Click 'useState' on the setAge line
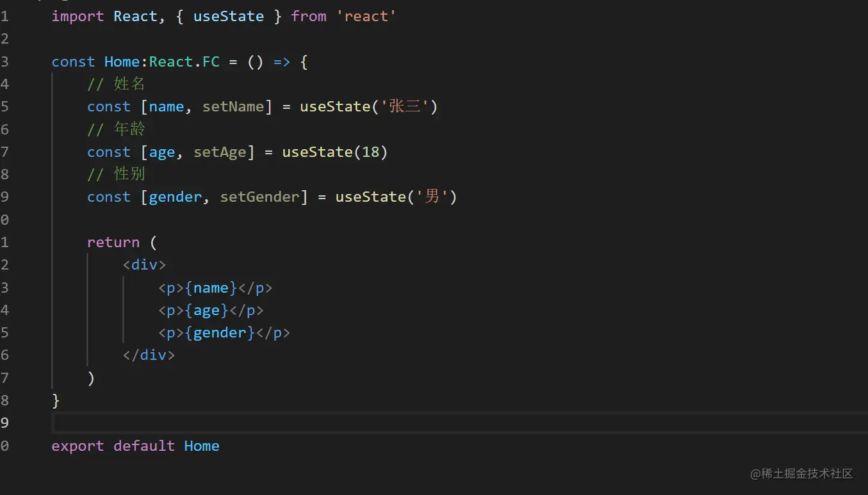The height and width of the screenshot is (495, 868). 317,152
